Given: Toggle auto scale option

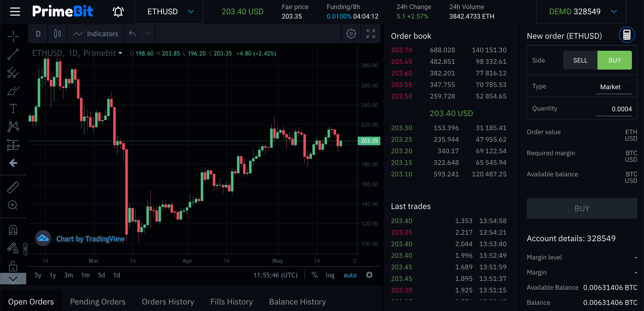Looking at the screenshot, I should coord(350,275).
